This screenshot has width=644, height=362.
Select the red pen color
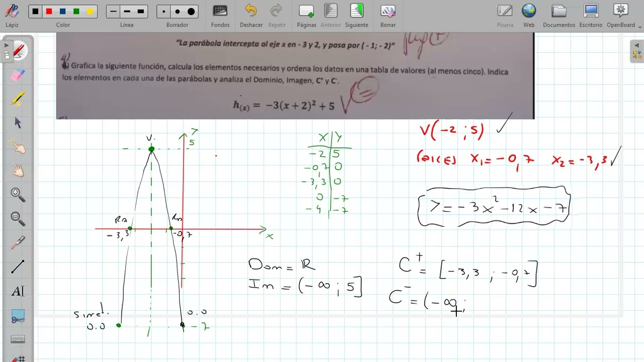coord(49,12)
